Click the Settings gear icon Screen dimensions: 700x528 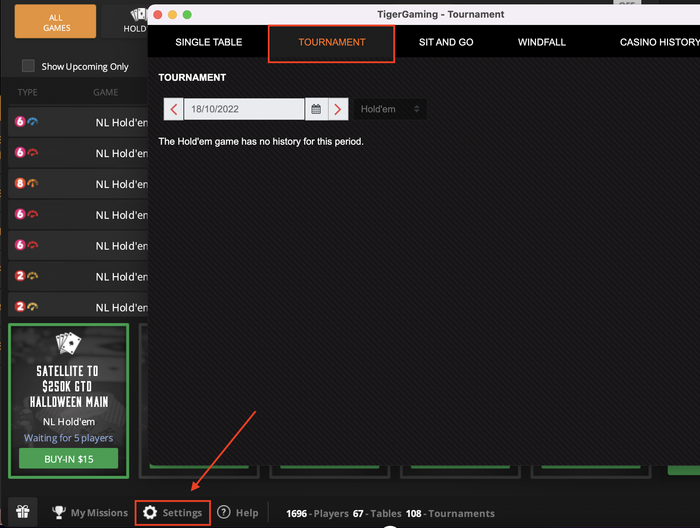pos(150,512)
